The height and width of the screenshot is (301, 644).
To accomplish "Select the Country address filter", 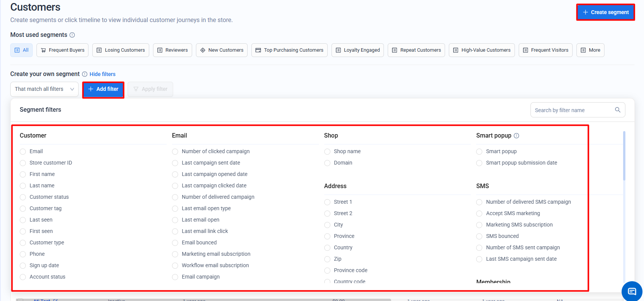I will (327, 248).
